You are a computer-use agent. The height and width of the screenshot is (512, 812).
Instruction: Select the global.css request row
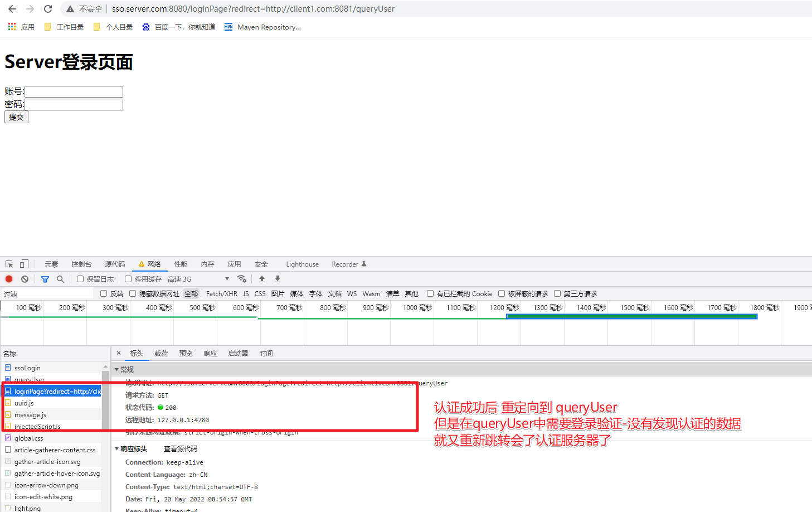[x=51, y=438]
